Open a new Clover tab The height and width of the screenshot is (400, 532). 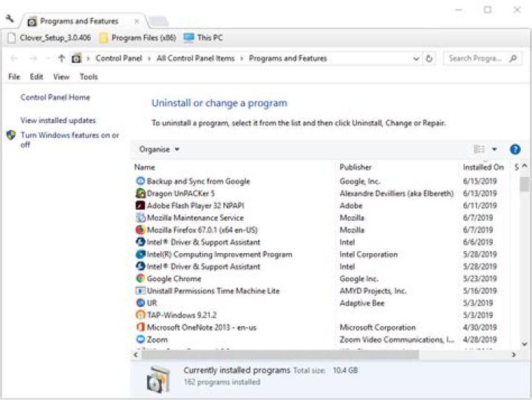[x=158, y=21]
